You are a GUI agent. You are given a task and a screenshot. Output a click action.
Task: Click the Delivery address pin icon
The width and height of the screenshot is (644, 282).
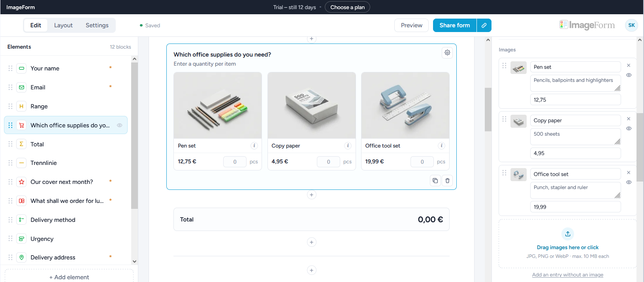(22, 257)
